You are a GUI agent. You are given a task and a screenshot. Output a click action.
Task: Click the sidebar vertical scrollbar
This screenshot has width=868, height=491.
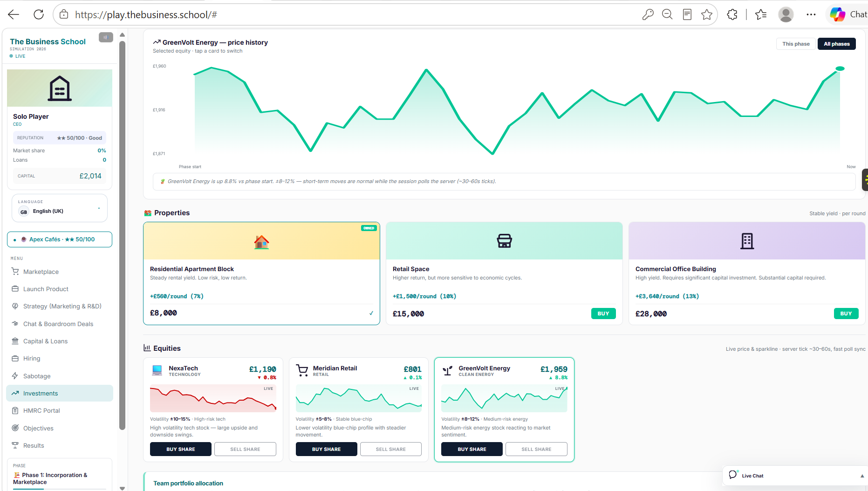pyautogui.click(x=122, y=235)
